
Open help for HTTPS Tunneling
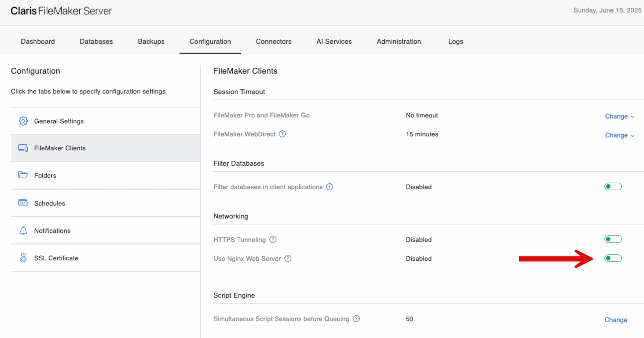(273, 239)
